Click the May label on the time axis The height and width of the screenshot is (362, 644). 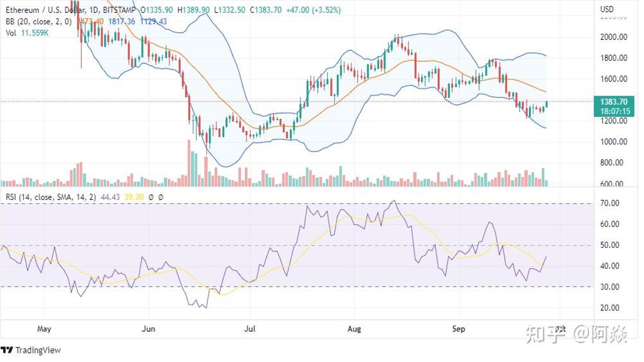(x=44, y=329)
